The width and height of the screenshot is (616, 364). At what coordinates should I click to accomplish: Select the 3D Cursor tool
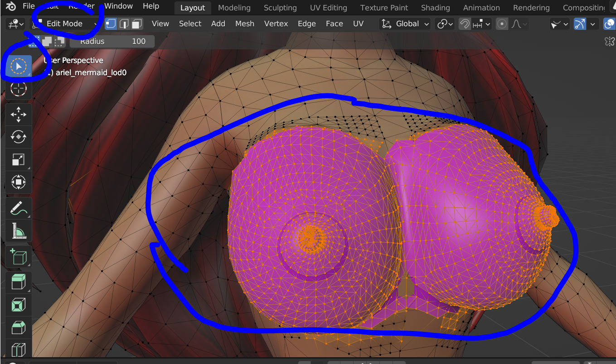pos(19,89)
